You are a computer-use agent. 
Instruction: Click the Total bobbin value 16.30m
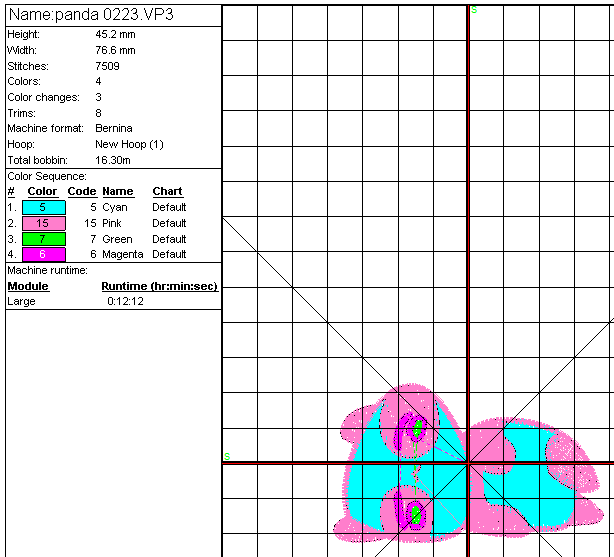pyautogui.click(x=113, y=160)
